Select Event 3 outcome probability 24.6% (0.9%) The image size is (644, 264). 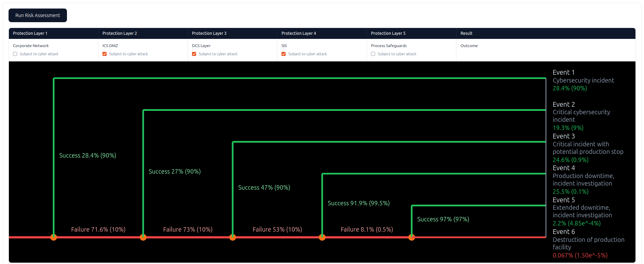tap(571, 160)
